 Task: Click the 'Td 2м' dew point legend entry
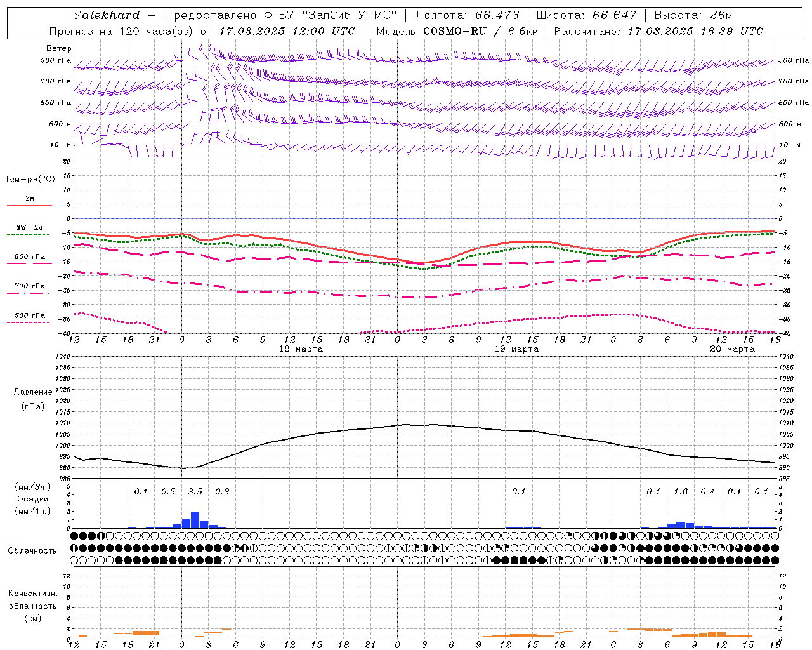click(30, 227)
